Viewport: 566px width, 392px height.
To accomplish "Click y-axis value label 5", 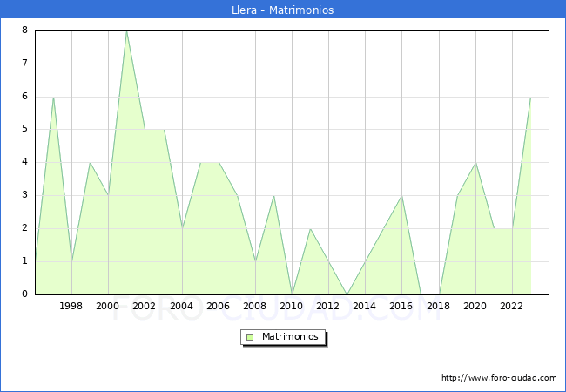I will [24, 129].
